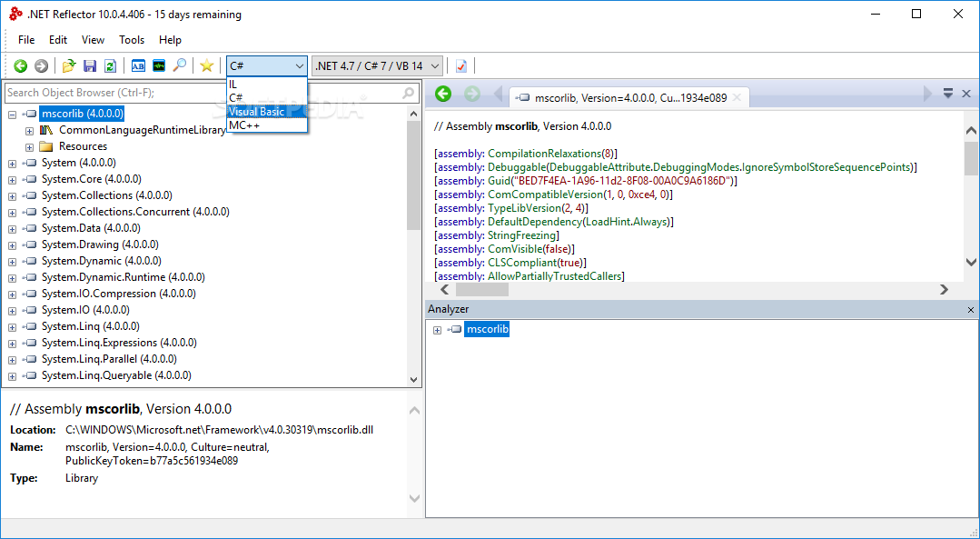Open the File menu
The width and height of the screenshot is (980, 539).
[x=26, y=39]
